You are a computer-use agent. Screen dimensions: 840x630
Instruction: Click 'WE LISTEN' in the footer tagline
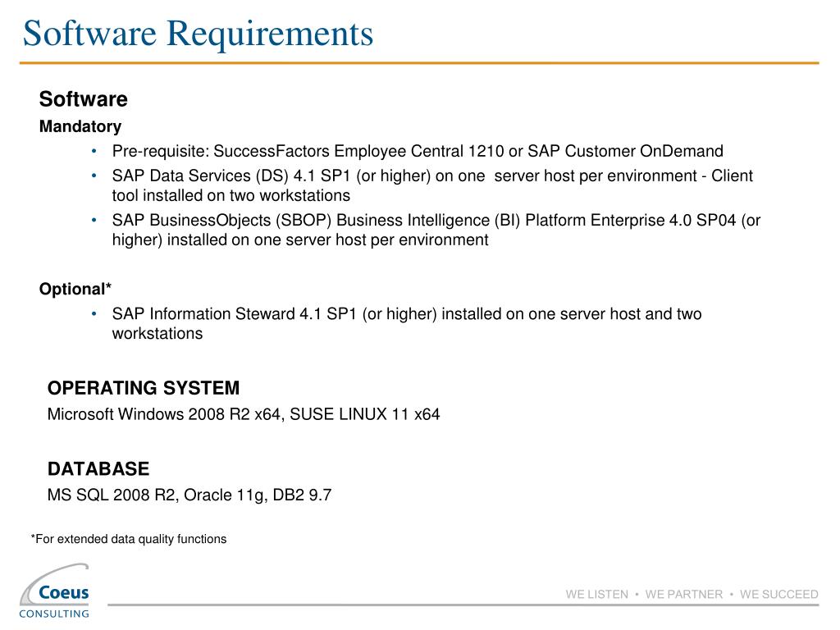point(597,594)
